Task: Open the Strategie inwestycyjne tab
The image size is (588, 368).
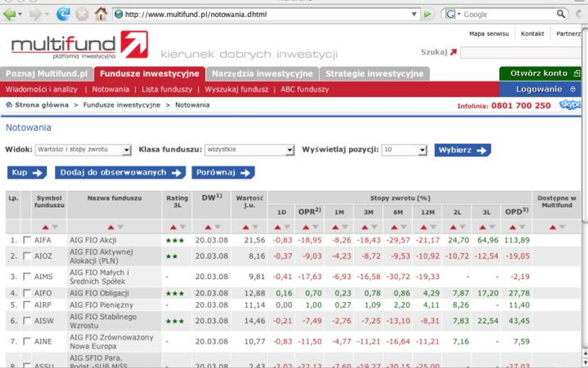Action: point(374,74)
